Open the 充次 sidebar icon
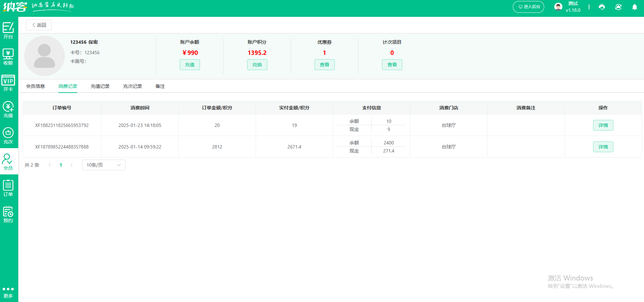The height and width of the screenshot is (302, 644). click(8, 135)
